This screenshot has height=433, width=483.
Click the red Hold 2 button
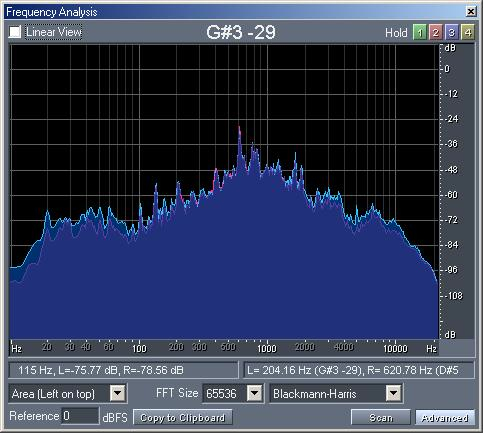click(436, 33)
